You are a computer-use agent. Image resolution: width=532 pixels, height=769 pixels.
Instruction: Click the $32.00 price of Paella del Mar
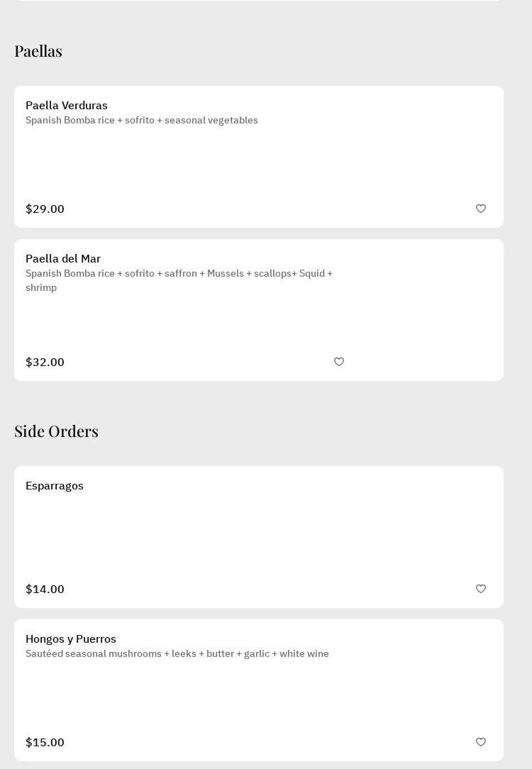(x=45, y=363)
